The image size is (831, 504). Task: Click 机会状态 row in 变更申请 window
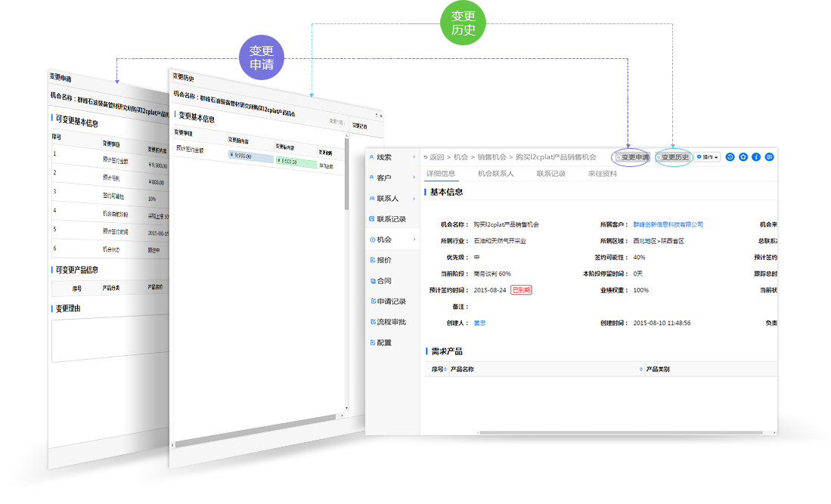click(110, 249)
